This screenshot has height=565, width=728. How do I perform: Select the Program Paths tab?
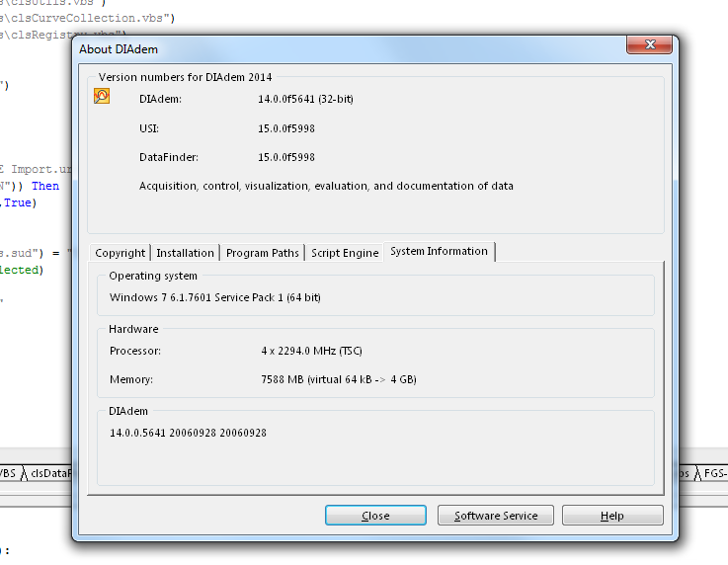tap(263, 253)
